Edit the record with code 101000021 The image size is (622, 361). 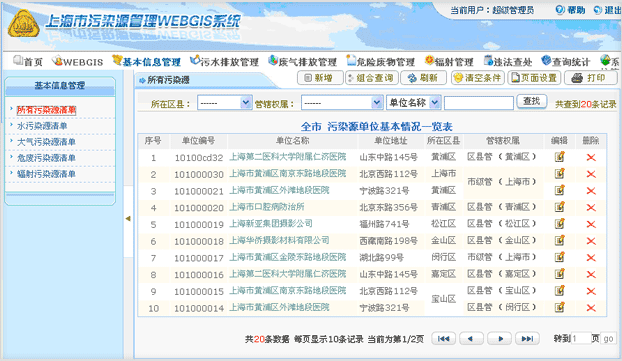pyautogui.click(x=559, y=190)
